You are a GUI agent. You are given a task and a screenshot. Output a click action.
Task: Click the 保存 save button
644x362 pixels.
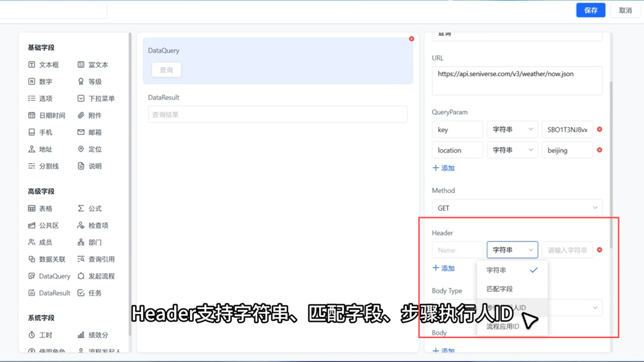(591, 10)
